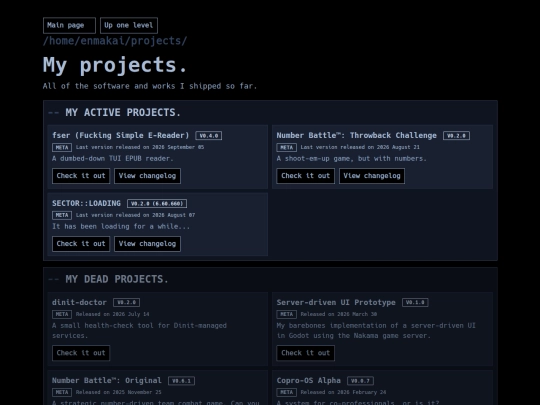Click dinit-doctor health-check tool description
Viewport: 540px width, 405px height.
pos(139,331)
